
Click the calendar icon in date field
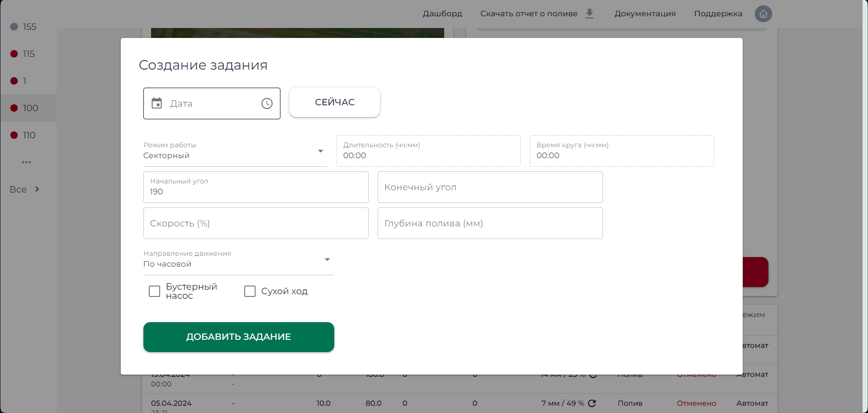[157, 103]
